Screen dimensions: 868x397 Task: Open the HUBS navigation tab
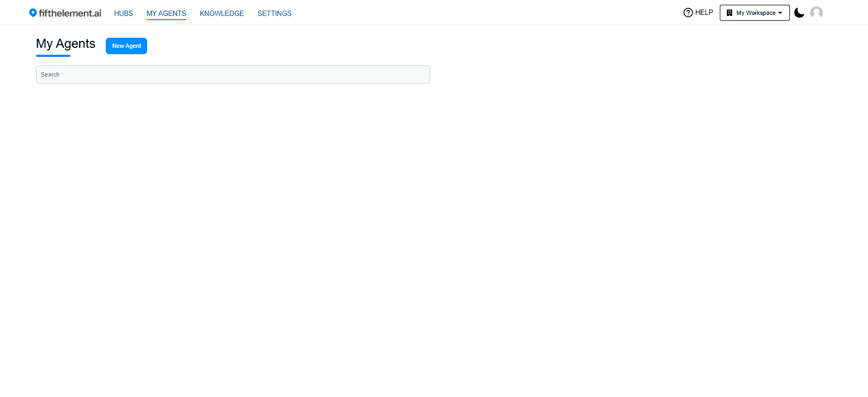(x=123, y=13)
